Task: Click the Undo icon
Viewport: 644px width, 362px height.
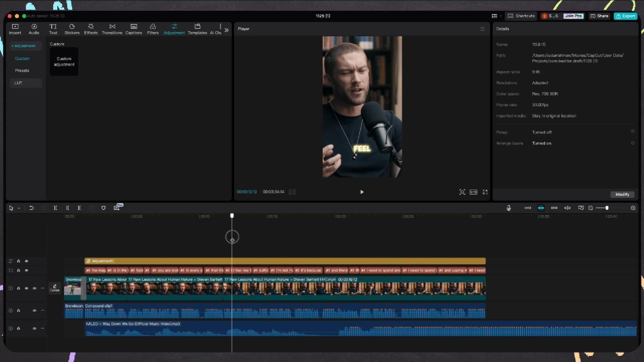Action: click(32, 208)
